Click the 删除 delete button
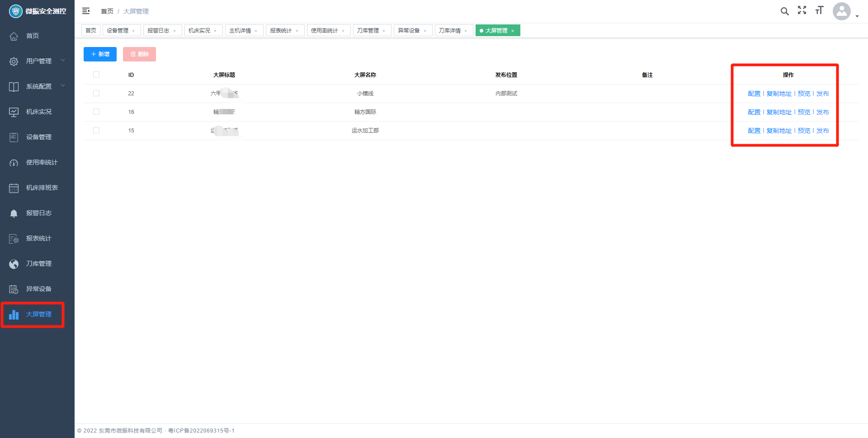Image resolution: width=868 pixels, height=438 pixels. pos(139,54)
